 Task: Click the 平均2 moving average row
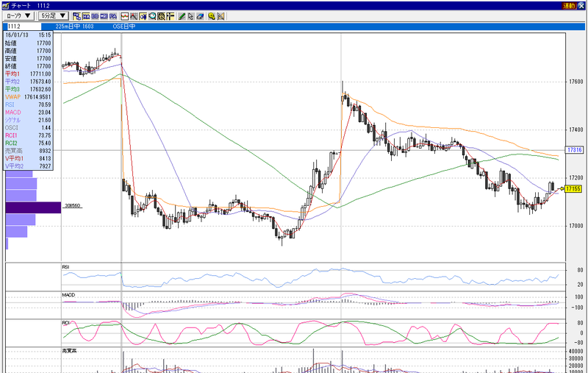(x=28, y=82)
